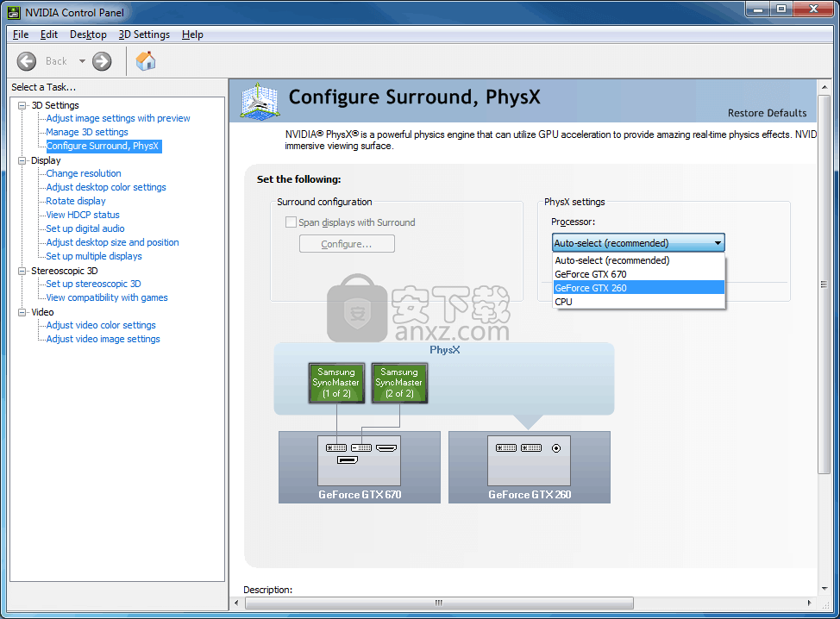Open the Help menu

[192, 34]
